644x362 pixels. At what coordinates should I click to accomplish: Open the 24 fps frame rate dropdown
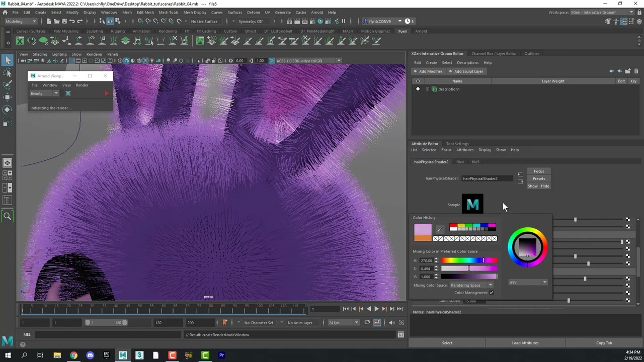(344, 323)
